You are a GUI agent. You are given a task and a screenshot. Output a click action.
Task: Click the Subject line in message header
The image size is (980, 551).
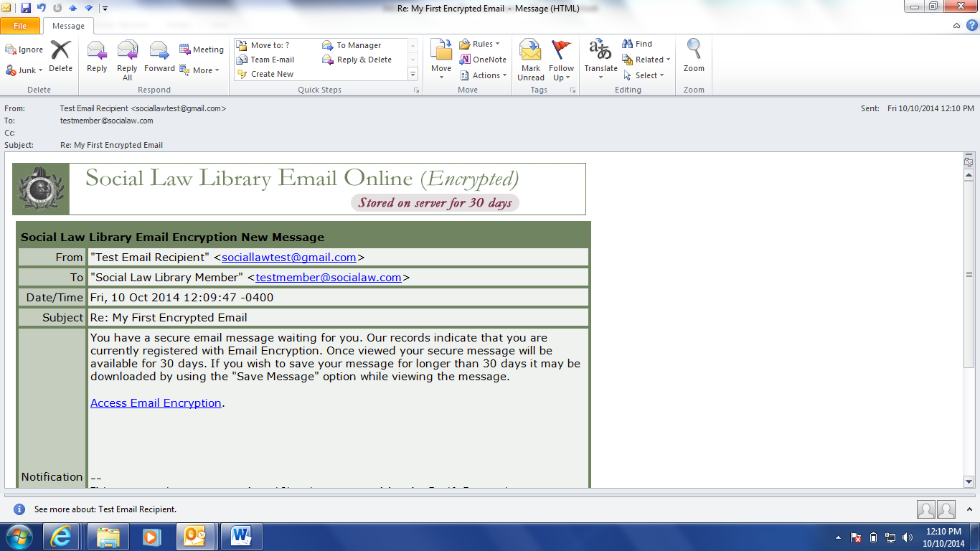point(112,145)
